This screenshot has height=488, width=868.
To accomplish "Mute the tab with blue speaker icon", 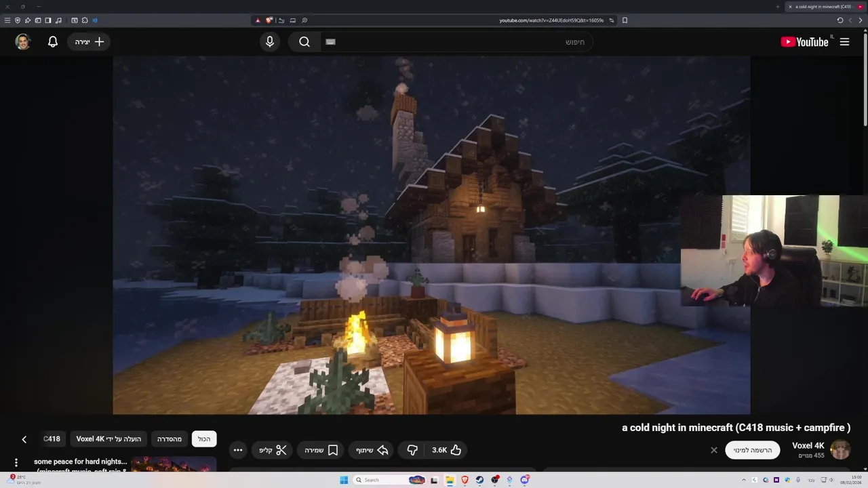I will click(x=95, y=20).
